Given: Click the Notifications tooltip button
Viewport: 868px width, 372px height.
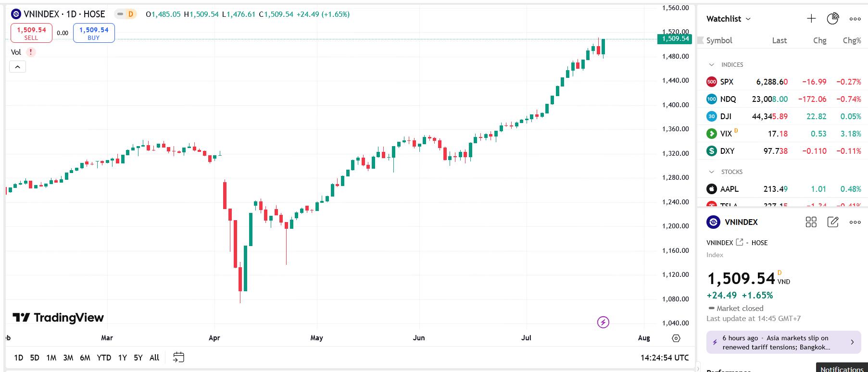Looking at the screenshot, I should [842, 369].
